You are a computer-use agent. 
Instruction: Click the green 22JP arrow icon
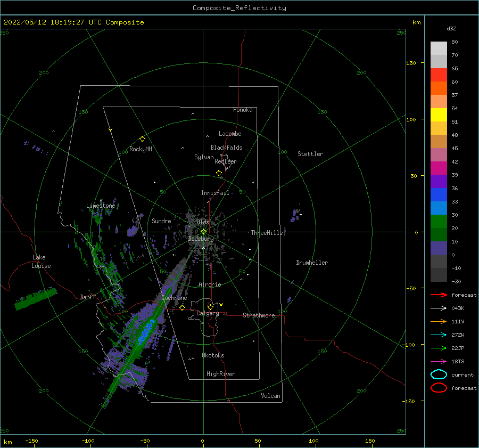439,348
